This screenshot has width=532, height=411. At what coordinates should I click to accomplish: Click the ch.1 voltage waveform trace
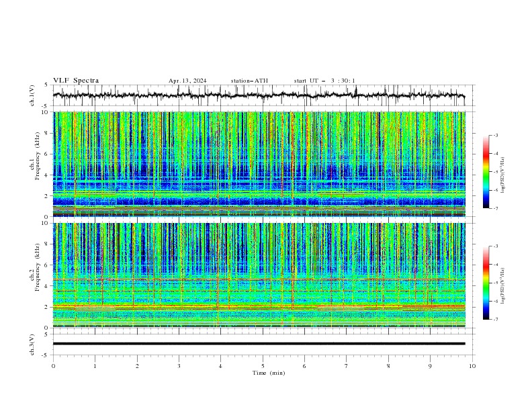tap(259, 95)
